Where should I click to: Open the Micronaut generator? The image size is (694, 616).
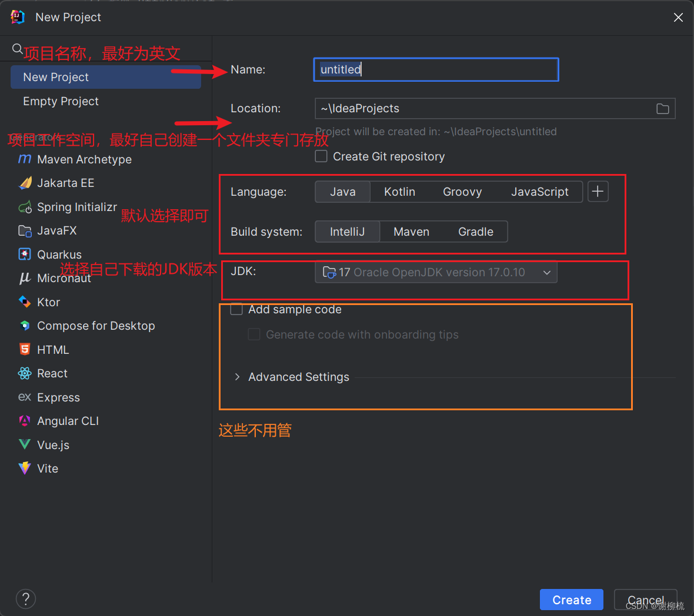(x=62, y=278)
